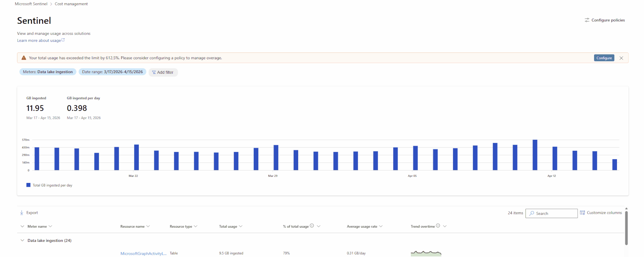Click the Mar 22 axis label
The height and width of the screenshot is (257, 644).
pos(133,176)
